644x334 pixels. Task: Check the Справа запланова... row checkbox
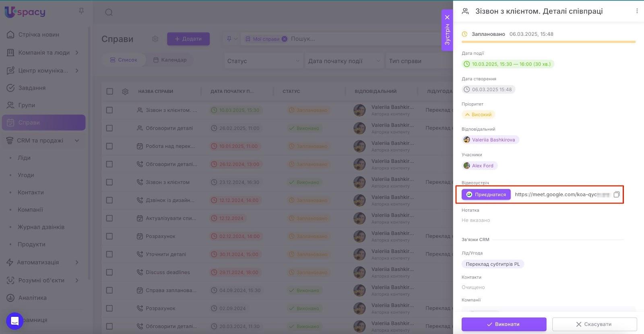pyautogui.click(x=109, y=290)
